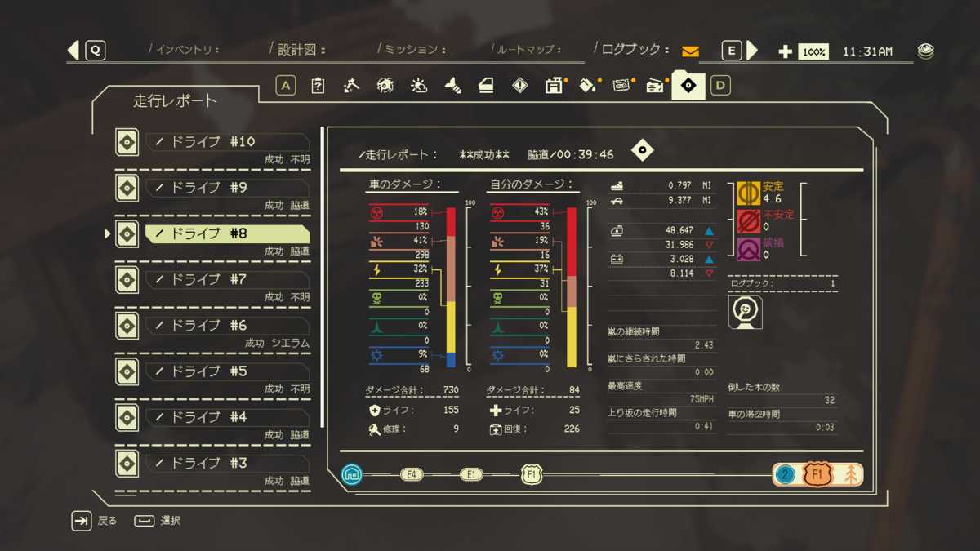Open the paint bucket icon tab
This screenshot has width=980, height=551.
tap(588, 85)
